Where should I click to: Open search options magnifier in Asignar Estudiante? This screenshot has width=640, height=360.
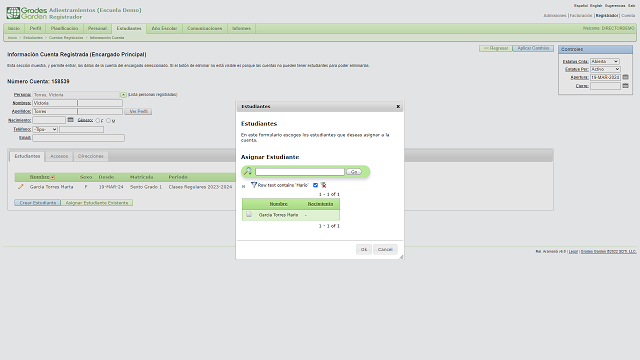(248, 171)
